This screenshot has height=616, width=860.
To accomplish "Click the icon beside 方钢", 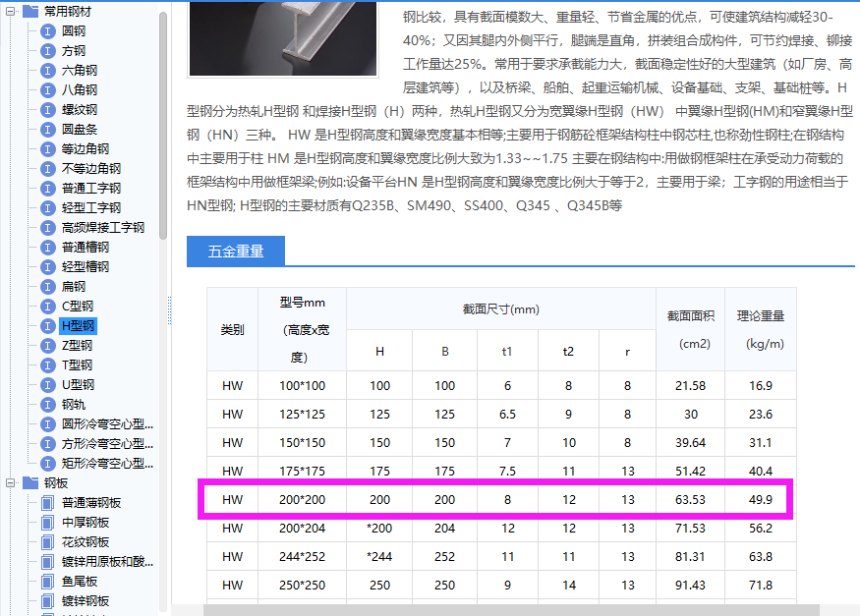I will 48,51.
